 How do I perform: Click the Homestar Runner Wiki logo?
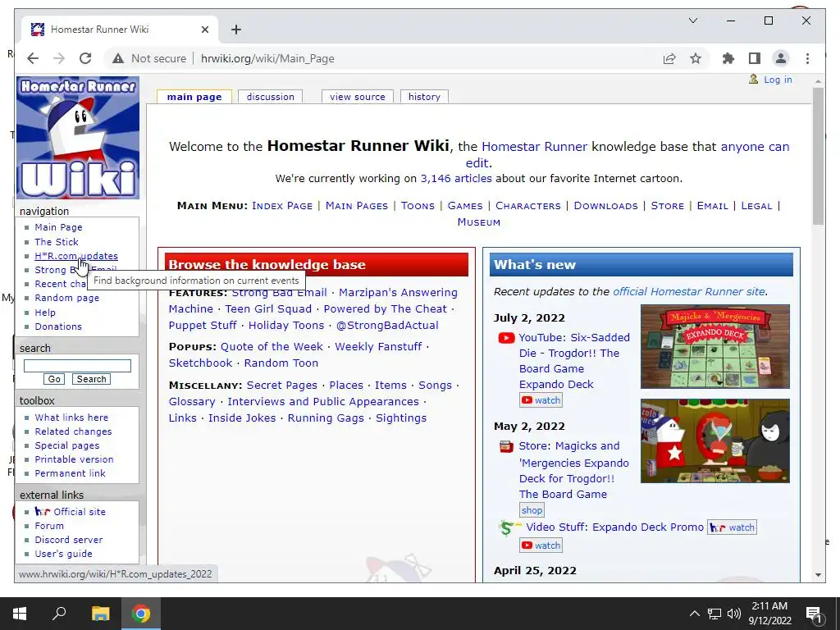coord(78,138)
